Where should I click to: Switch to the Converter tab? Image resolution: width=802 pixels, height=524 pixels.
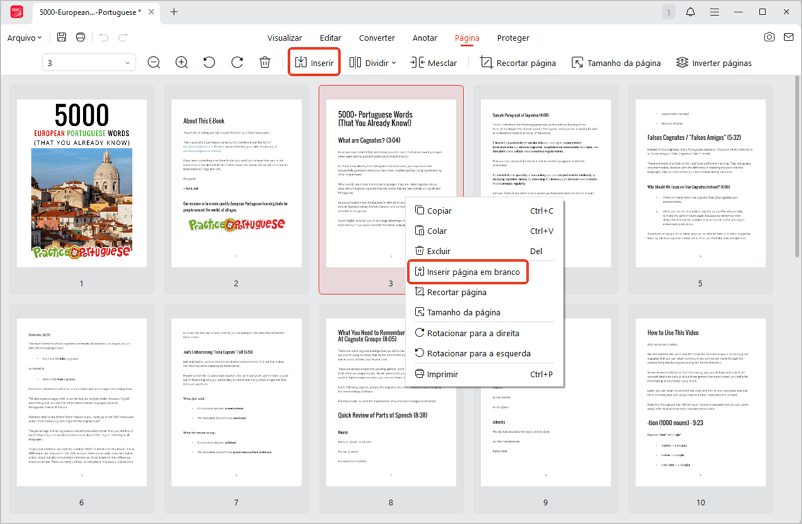pyautogui.click(x=377, y=38)
